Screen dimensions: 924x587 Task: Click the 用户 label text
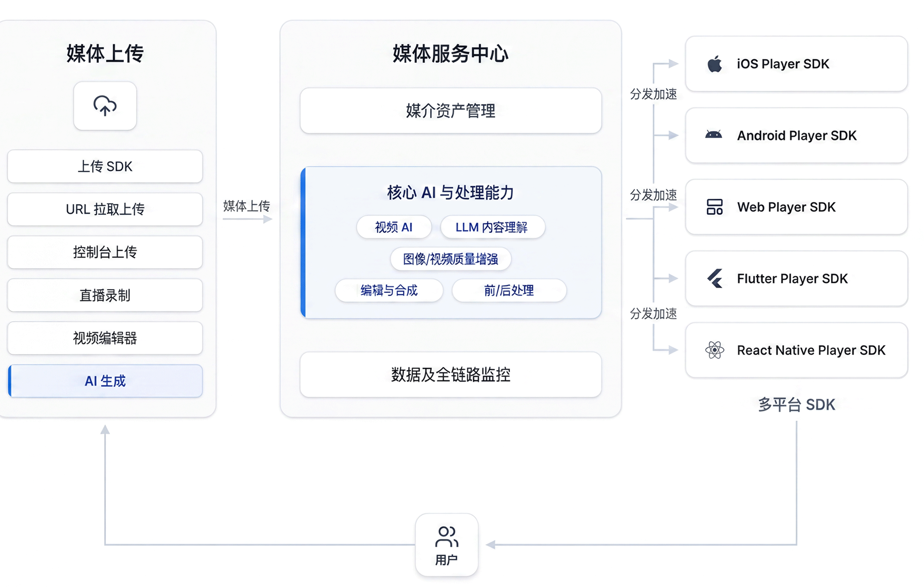446,560
